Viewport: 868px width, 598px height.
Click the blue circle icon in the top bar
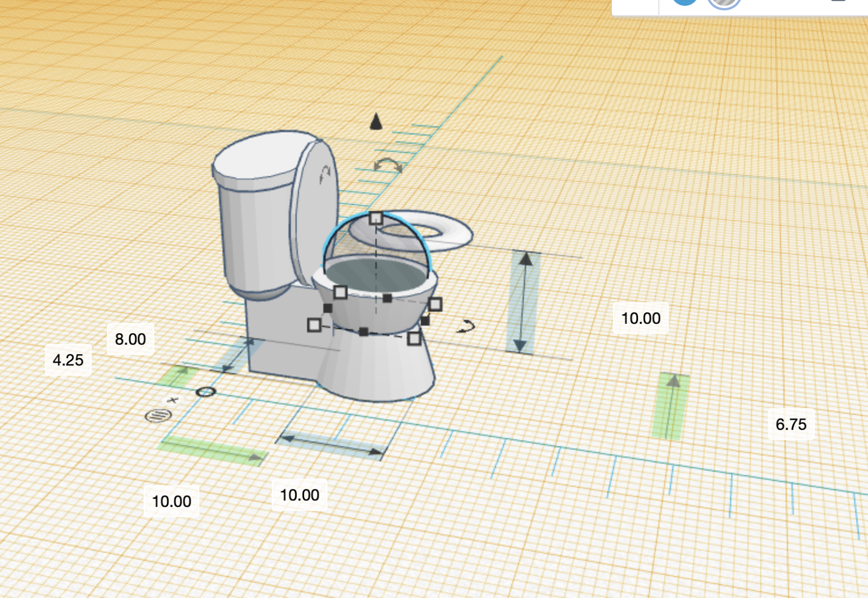click(685, 3)
